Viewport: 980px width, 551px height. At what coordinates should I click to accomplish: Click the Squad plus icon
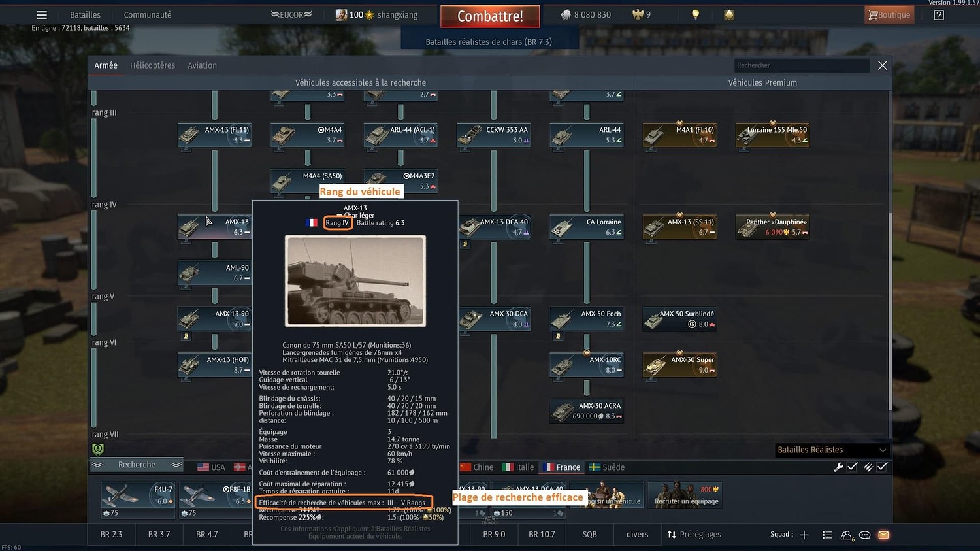coord(804,535)
